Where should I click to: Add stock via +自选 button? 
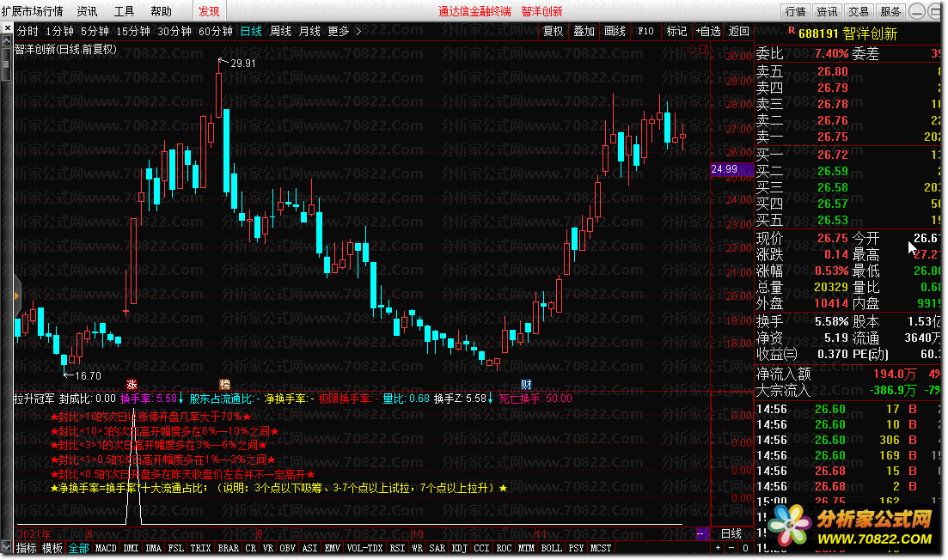click(708, 32)
